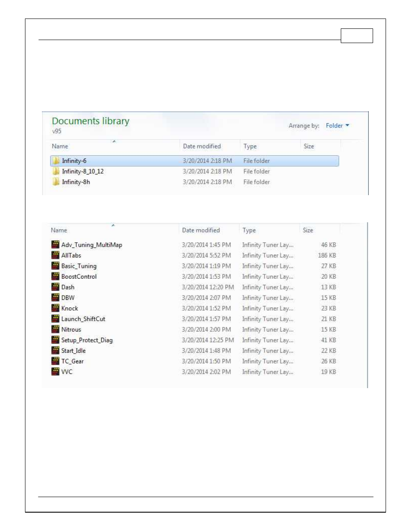411x532 pixels.
Task: Click the TC_Gear layout file icon
Action: point(55,361)
